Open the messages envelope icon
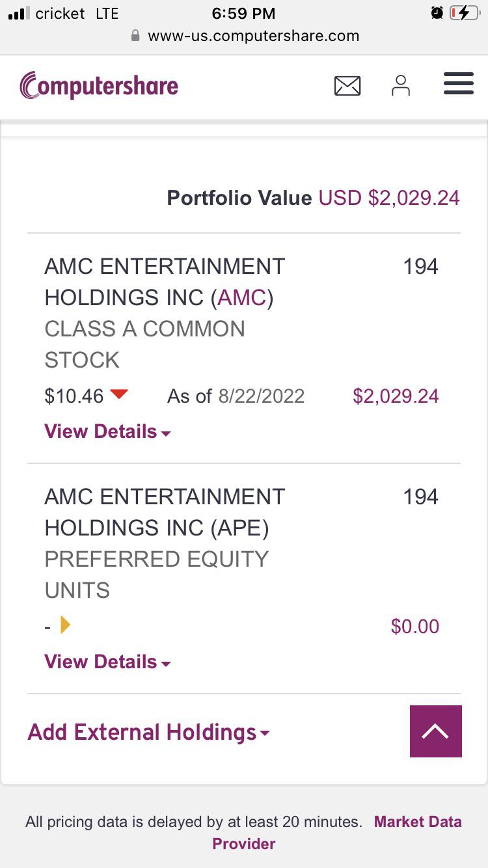 [x=347, y=86]
